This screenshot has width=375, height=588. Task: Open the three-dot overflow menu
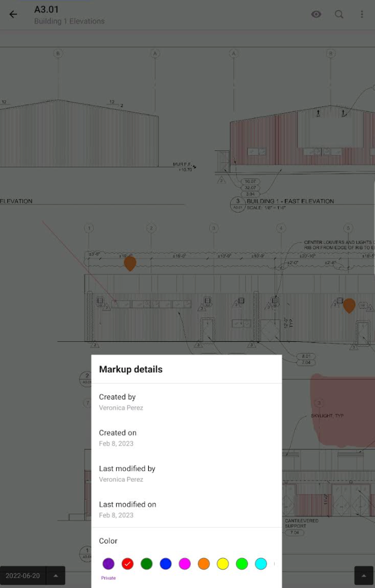click(362, 15)
